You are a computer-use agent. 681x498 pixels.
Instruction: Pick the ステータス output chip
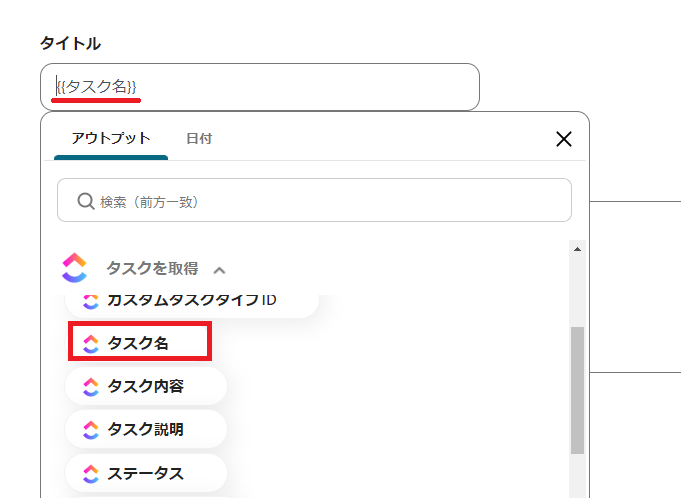pyautogui.click(x=146, y=472)
